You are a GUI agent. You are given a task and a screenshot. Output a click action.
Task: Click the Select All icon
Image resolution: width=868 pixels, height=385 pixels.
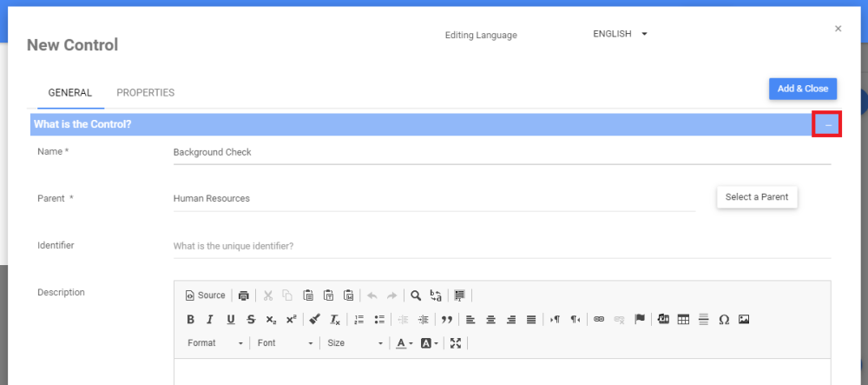(459, 295)
